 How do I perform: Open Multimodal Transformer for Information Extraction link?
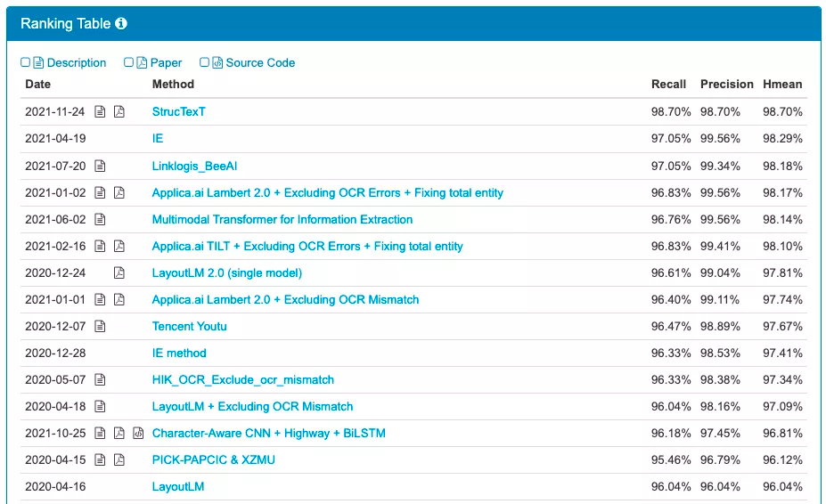tap(282, 219)
